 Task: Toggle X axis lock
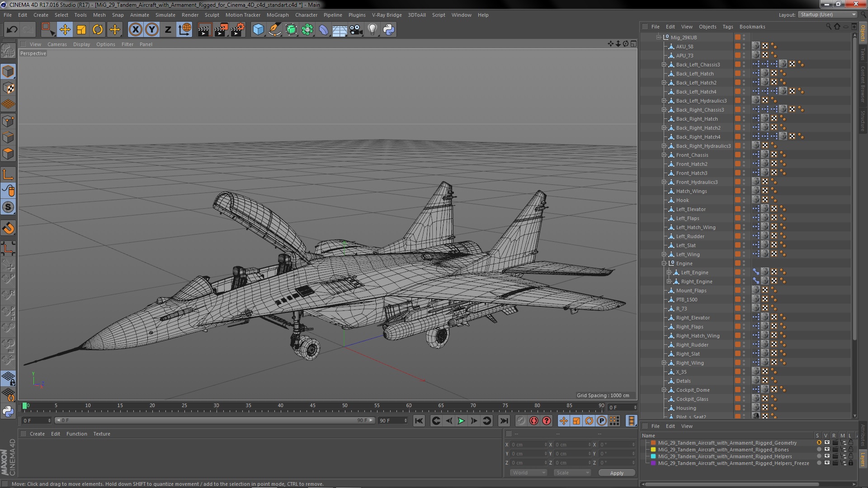pos(135,30)
